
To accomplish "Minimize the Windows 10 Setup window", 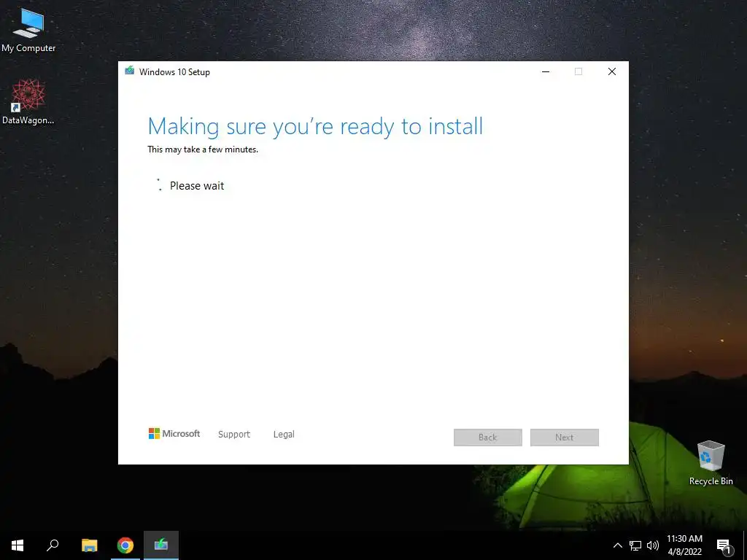I will coord(546,71).
